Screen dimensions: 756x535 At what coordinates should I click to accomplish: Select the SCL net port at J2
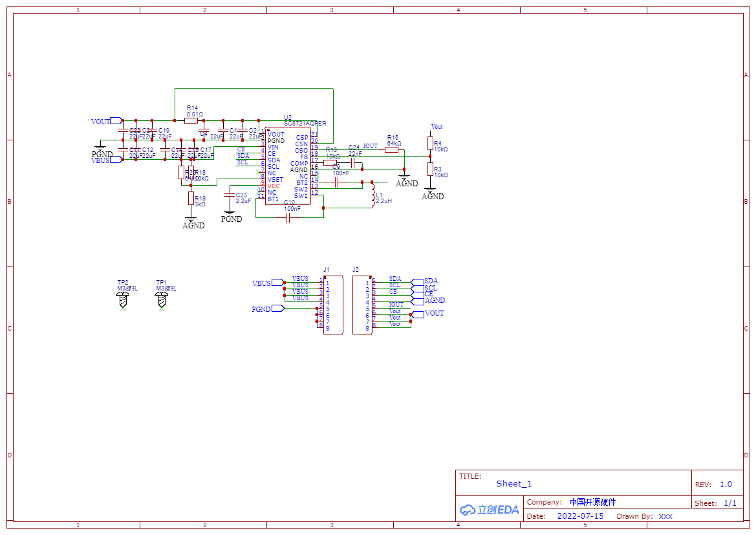tap(417, 288)
